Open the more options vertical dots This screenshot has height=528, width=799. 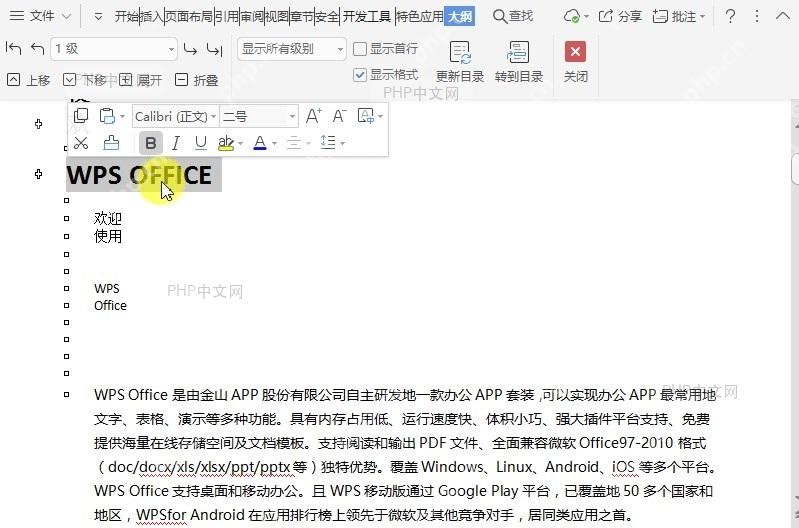click(757, 16)
